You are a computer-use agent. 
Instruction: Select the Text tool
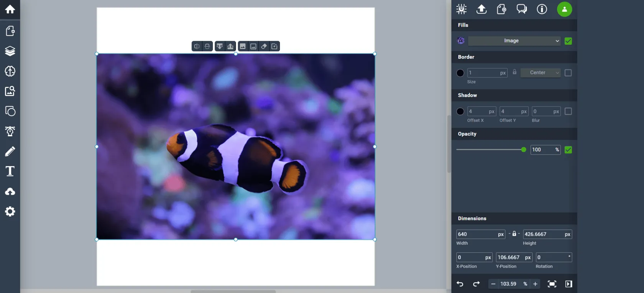click(x=10, y=171)
